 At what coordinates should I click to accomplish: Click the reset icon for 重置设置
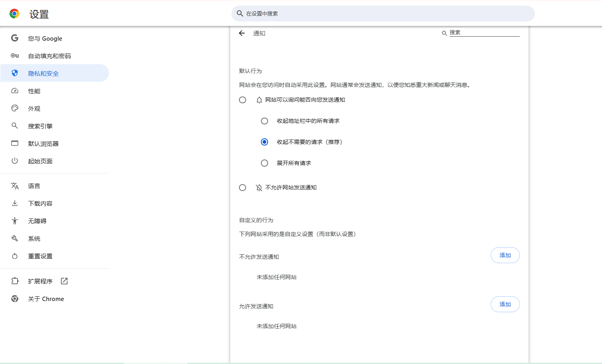pyautogui.click(x=15, y=256)
